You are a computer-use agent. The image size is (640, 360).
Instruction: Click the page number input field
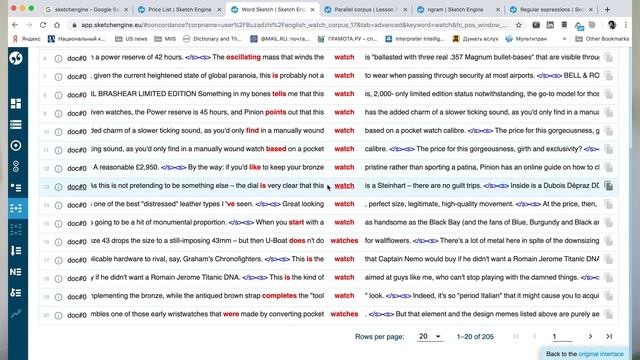[562, 337]
